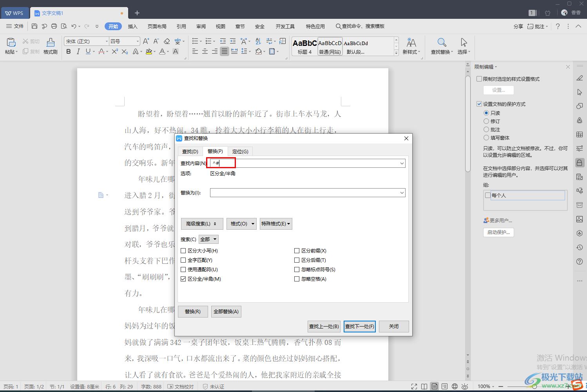Open the 审阅 ribbon tab

pyautogui.click(x=201, y=26)
